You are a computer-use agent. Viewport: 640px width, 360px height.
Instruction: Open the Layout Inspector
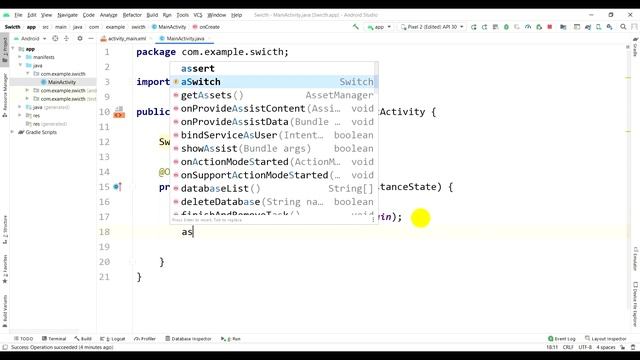click(605, 339)
